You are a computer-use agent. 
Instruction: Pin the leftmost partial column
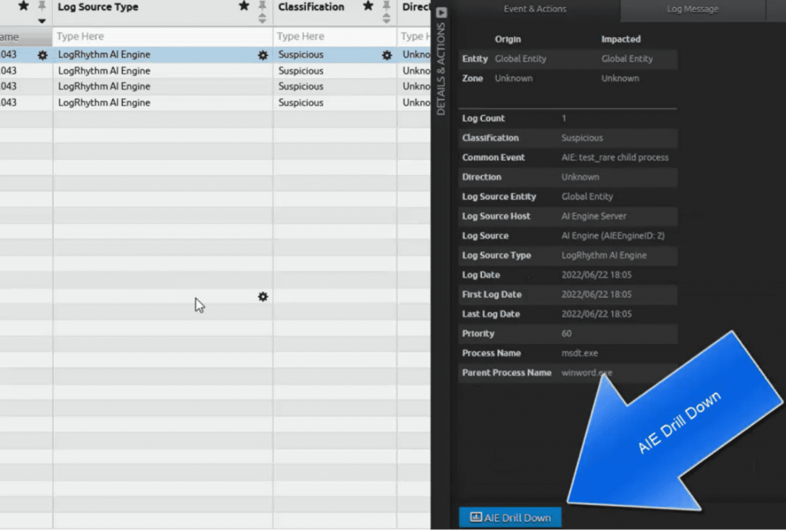[x=41, y=6]
